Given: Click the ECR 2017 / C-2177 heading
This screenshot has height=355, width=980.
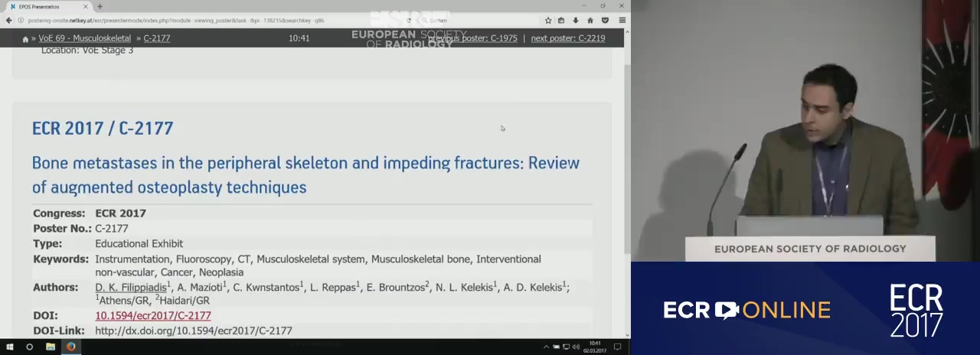Looking at the screenshot, I should click(x=103, y=128).
